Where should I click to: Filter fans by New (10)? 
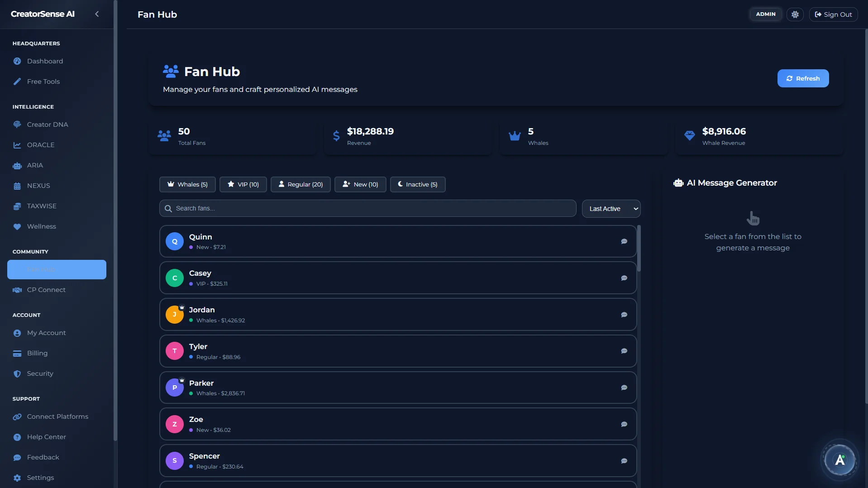tap(360, 184)
